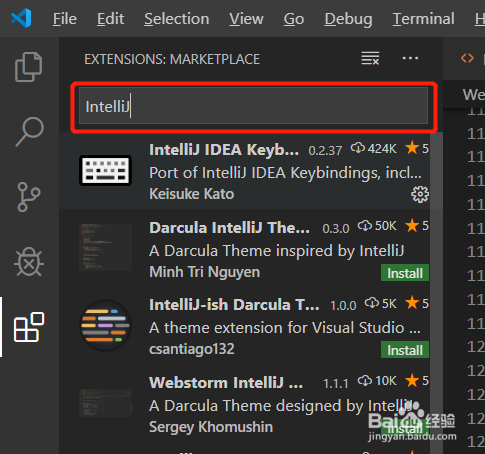Click star rating of Darcula IntelliJ Theme
The width and height of the screenshot is (485, 454).
[x=417, y=226]
